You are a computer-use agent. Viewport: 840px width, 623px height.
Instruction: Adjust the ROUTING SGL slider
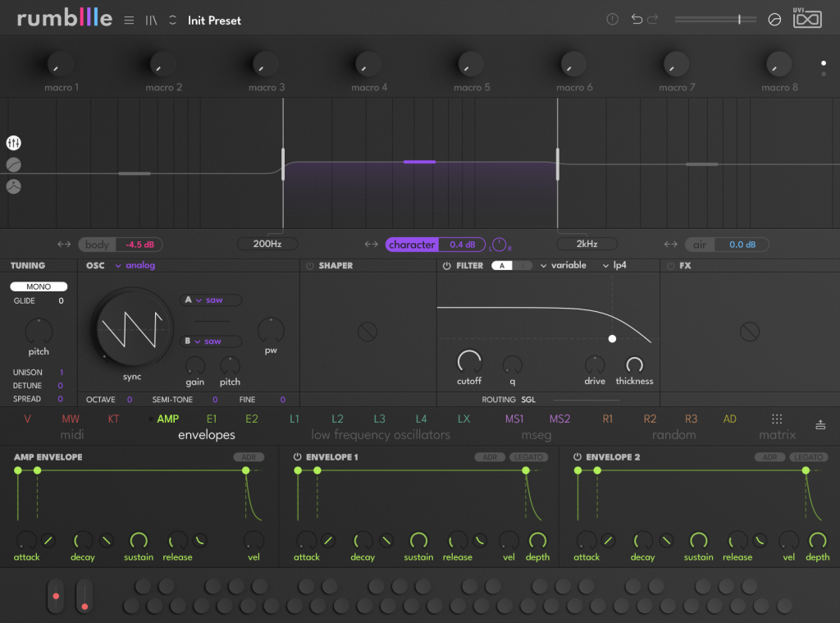click(587, 400)
